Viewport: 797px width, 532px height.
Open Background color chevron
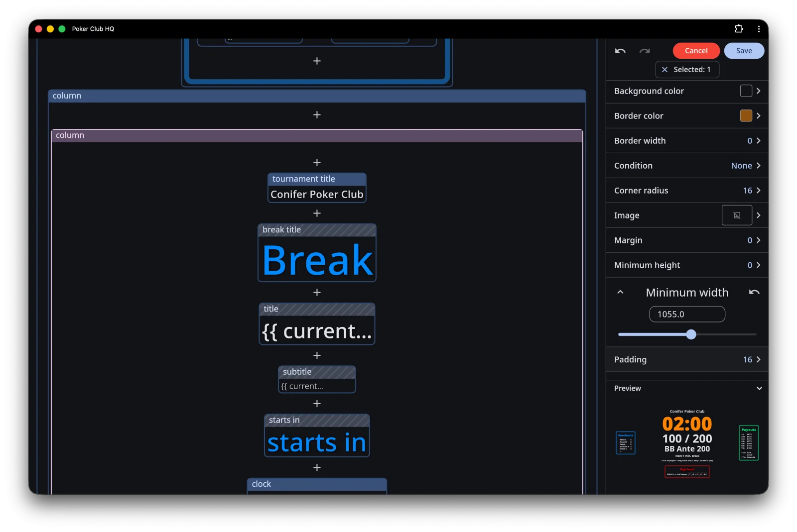coord(758,91)
